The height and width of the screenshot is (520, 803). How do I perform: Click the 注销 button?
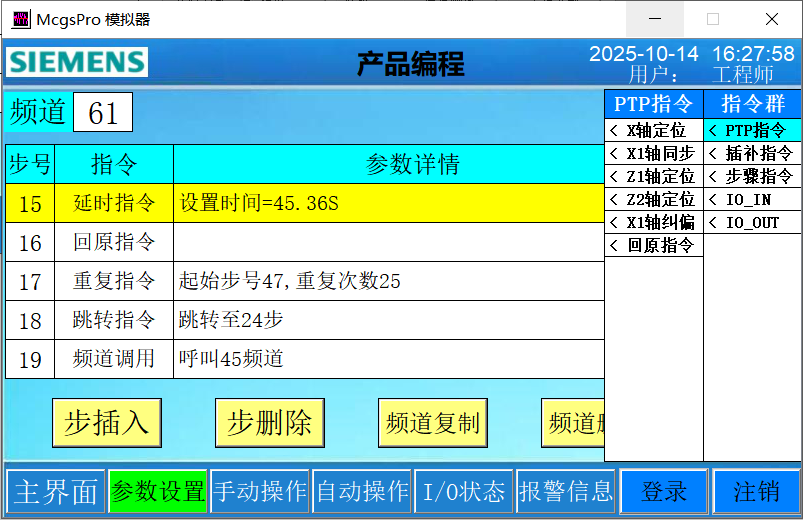756,491
